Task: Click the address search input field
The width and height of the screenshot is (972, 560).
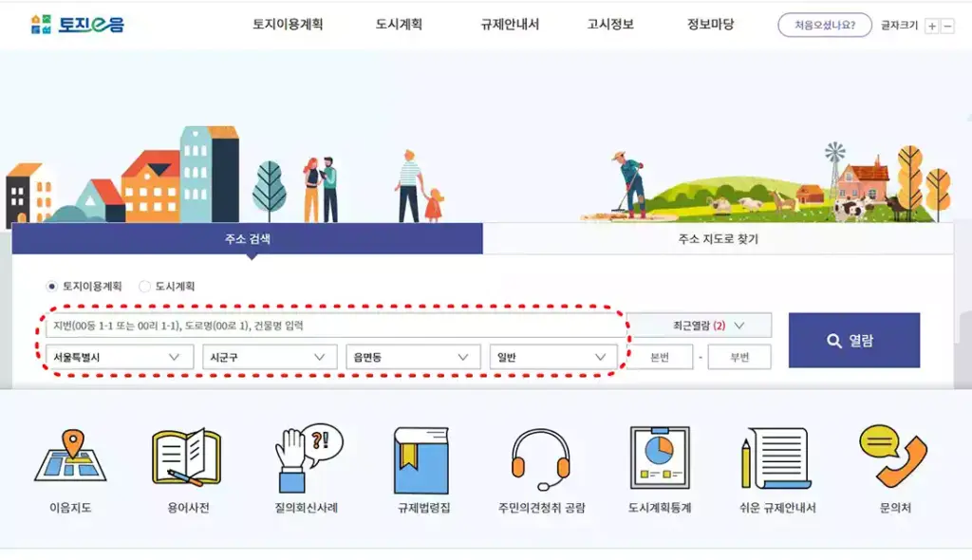Action: coord(332,325)
